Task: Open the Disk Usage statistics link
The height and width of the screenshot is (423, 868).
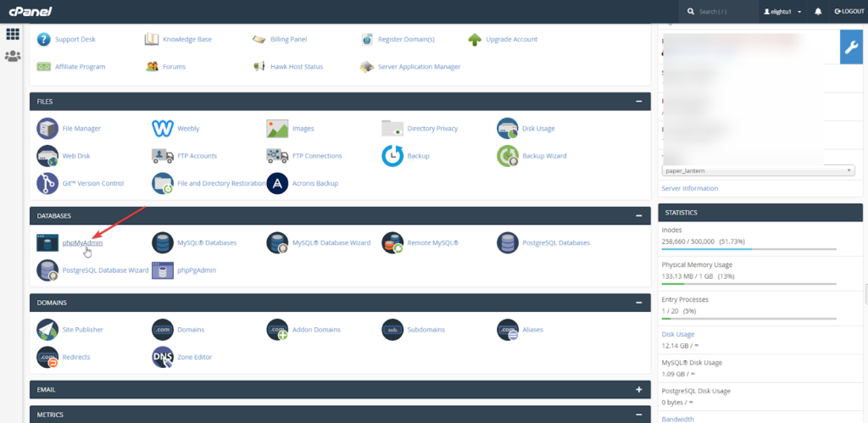Action: [x=678, y=334]
